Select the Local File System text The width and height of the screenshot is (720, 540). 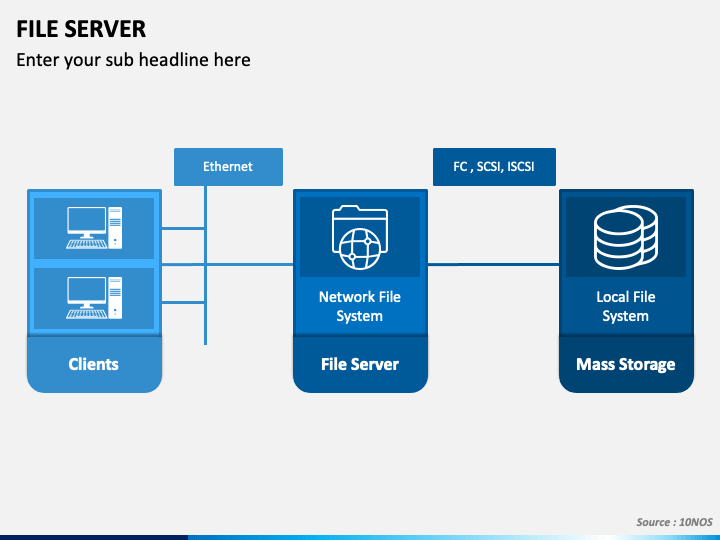[x=626, y=306]
